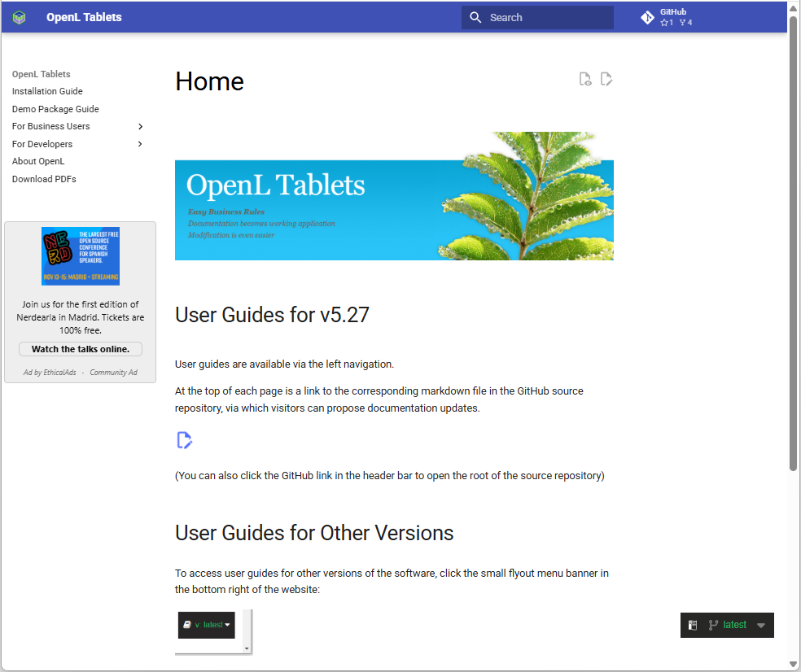
Task: Focus the Search input field
Action: click(537, 17)
